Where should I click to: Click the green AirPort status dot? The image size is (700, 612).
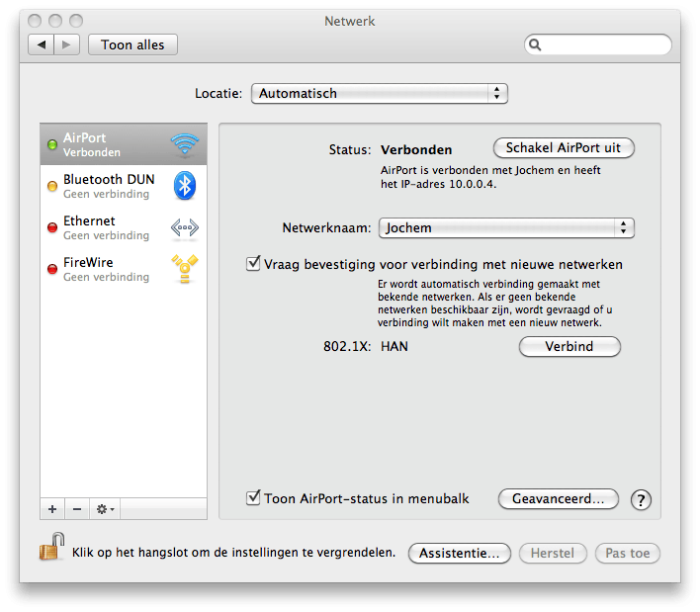(x=52, y=144)
